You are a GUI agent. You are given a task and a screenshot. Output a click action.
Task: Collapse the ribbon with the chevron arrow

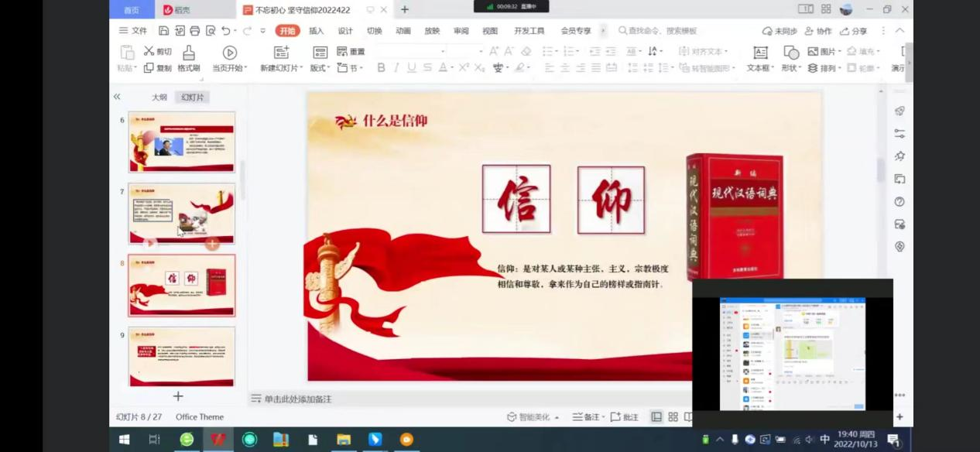click(899, 31)
